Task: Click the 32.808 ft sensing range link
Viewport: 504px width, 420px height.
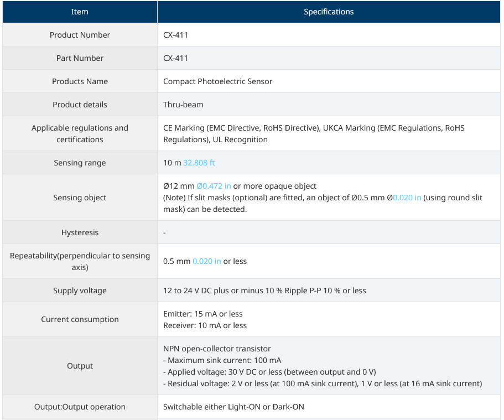Action: [199, 163]
